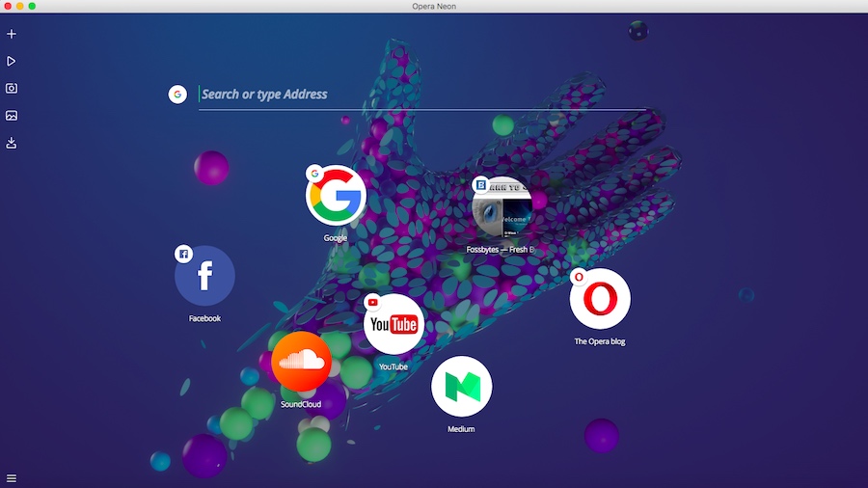Click the YouTube text label
This screenshot has height=488, width=868.
tap(393, 366)
